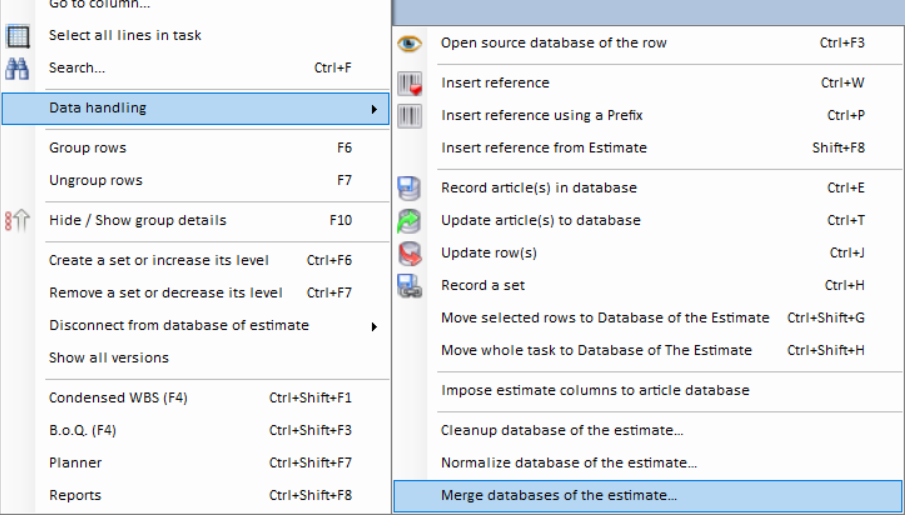Choose Impose estimate columns to article database

point(595,390)
